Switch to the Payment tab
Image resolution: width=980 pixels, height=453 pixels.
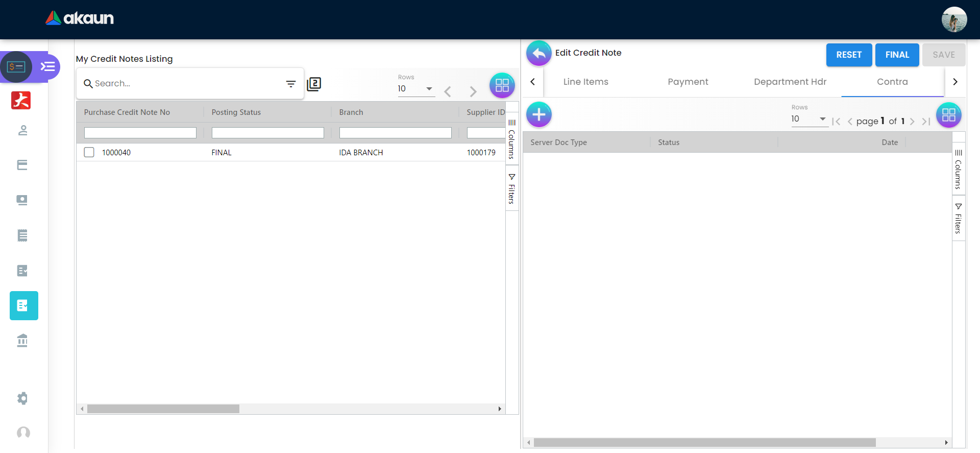(688, 82)
